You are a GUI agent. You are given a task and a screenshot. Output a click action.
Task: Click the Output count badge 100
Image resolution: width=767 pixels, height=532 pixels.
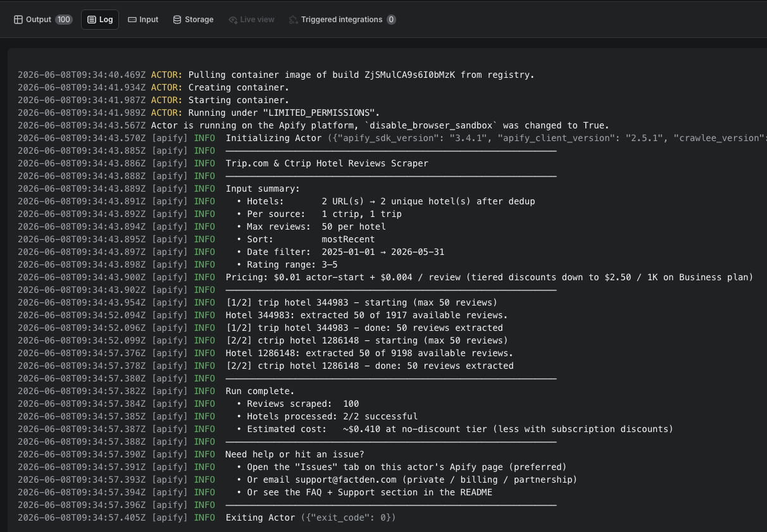[64, 20]
